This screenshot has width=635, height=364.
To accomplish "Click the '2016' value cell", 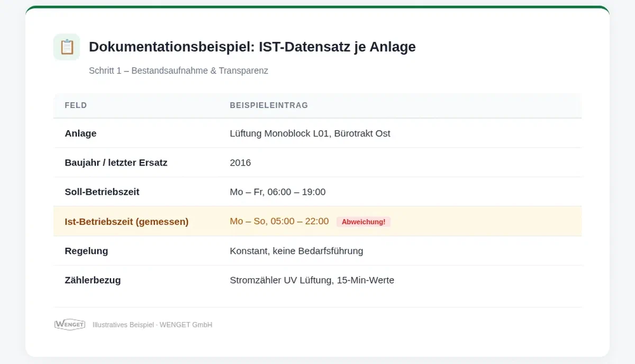I will (240, 162).
